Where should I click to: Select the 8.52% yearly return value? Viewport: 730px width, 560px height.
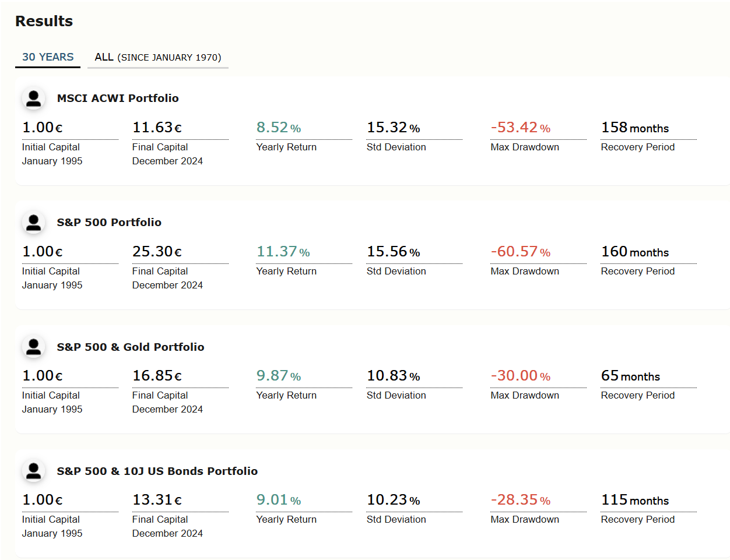point(278,128)
